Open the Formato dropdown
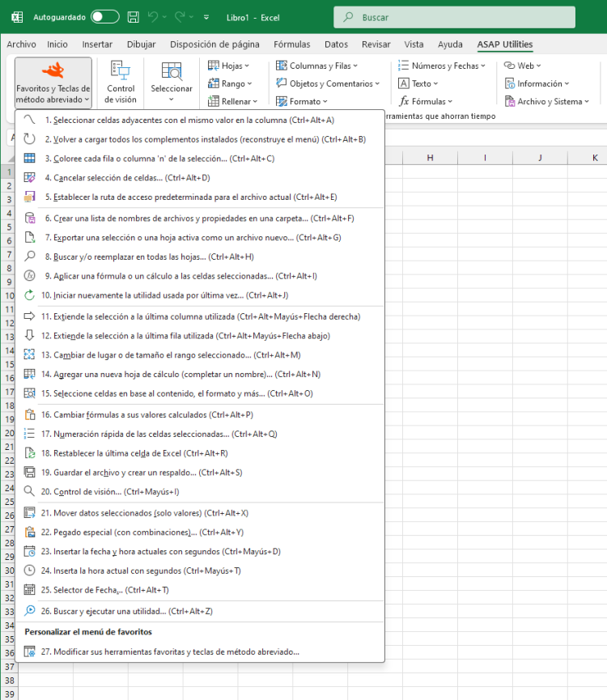This screenshot has height=700, width=607. 301,101
